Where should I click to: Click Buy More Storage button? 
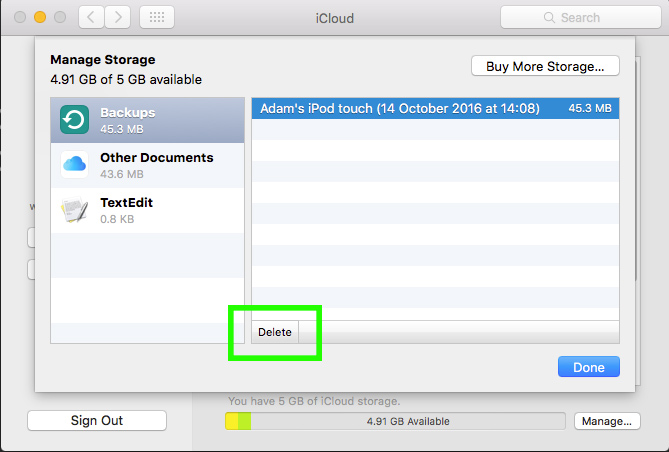coord(545,66)
